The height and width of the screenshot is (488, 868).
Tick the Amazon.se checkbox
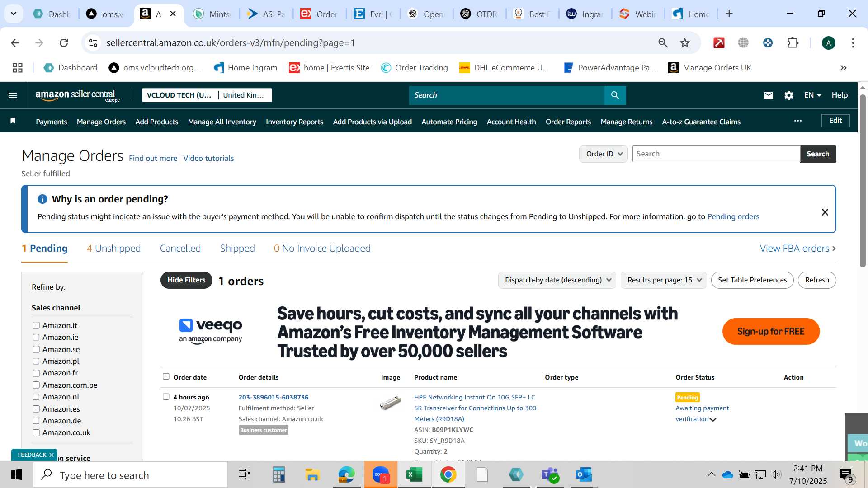point(36,349)
